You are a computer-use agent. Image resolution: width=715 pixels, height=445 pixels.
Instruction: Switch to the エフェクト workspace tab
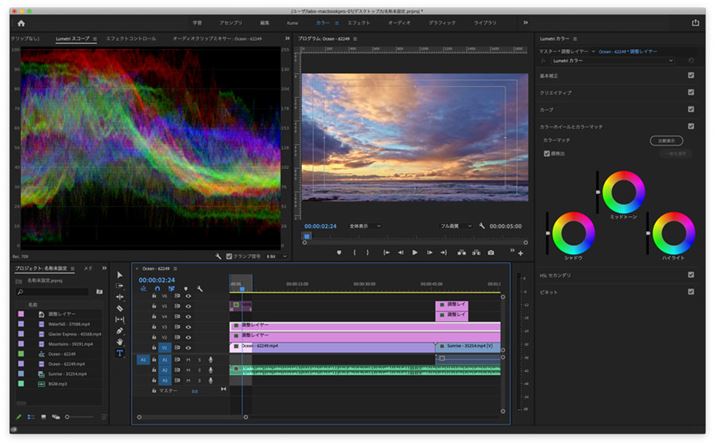pos(358,21)
